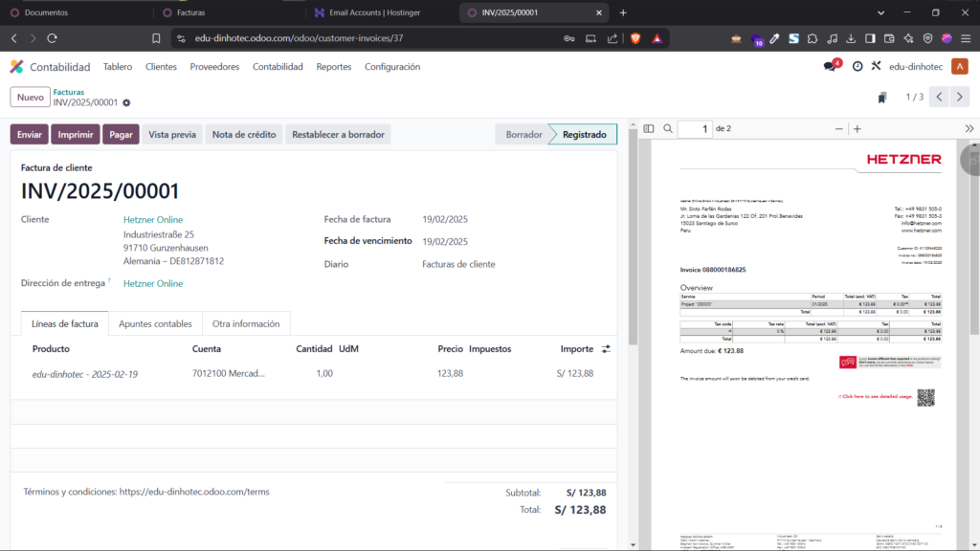Click the share page icon
Viewport: 980px width, 551px height.
612,38
